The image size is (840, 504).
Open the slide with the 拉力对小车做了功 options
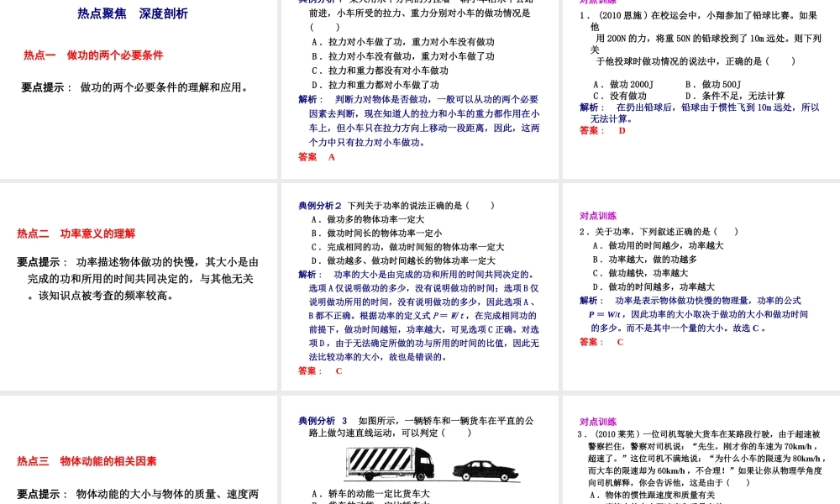419,89
